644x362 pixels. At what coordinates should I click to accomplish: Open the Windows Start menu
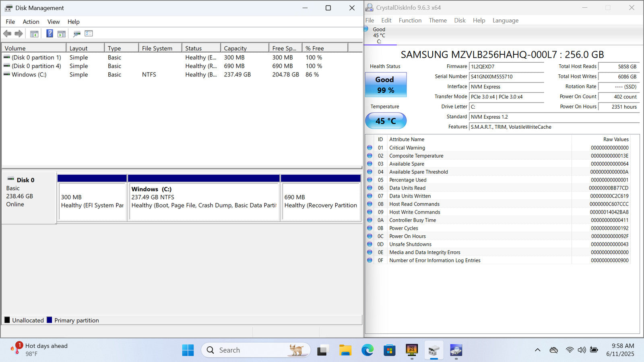click(x=188, y=350)
